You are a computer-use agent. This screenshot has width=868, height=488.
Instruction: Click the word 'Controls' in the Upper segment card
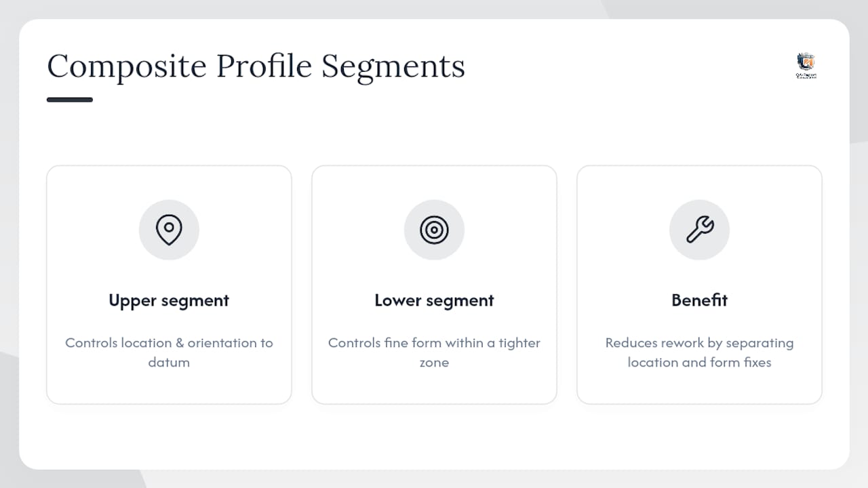pos(92,343)
